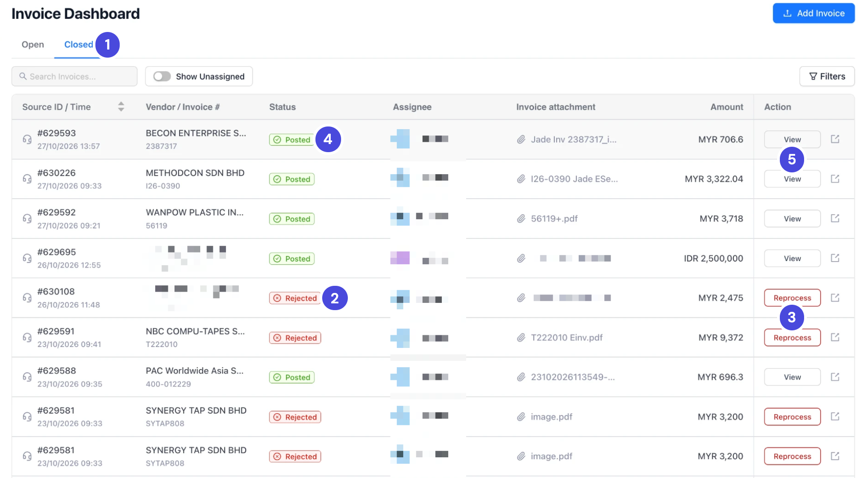Sort by Source ID / Time arrows

(121, 107)
